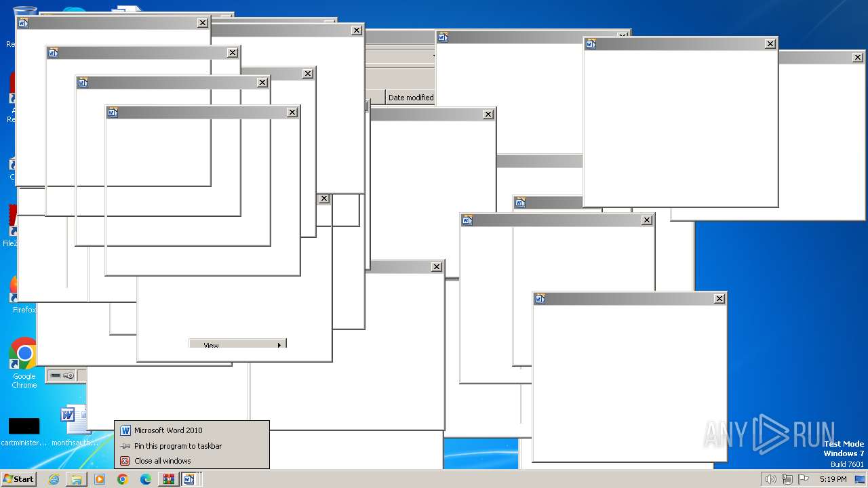Close the fourth cascaded window at the top-left
Viewport: 868px width, 488px height.
point(292,113)
